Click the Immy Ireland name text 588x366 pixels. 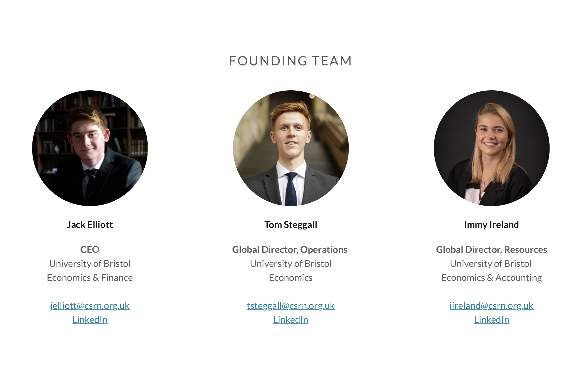pos(491,225)
